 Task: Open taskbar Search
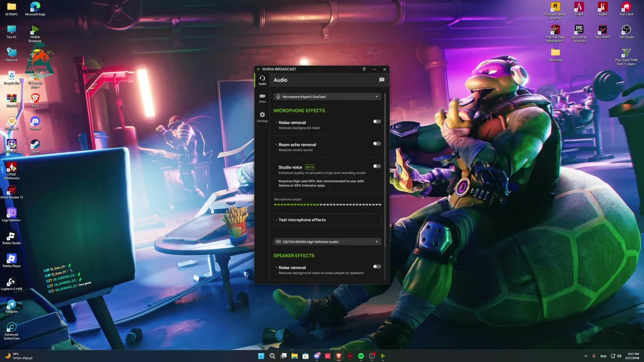point(272,356)
